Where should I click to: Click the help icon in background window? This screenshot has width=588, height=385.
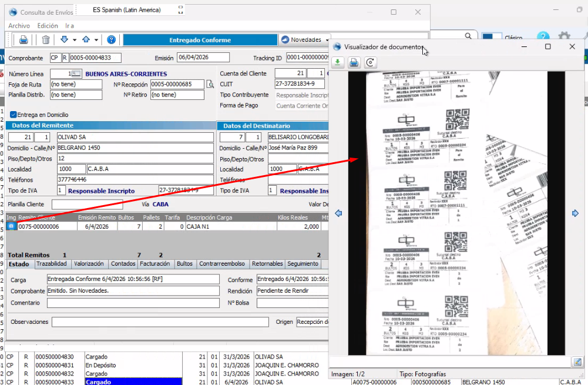[x=543, y=36]
